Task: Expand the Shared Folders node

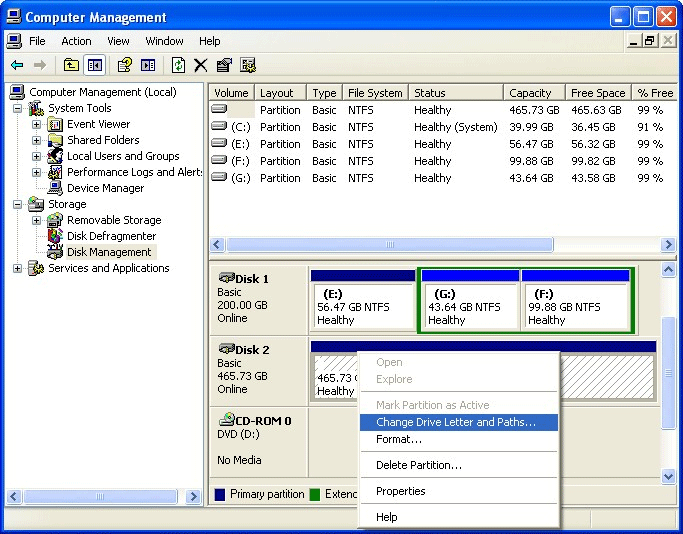Action: pos(37,140)
